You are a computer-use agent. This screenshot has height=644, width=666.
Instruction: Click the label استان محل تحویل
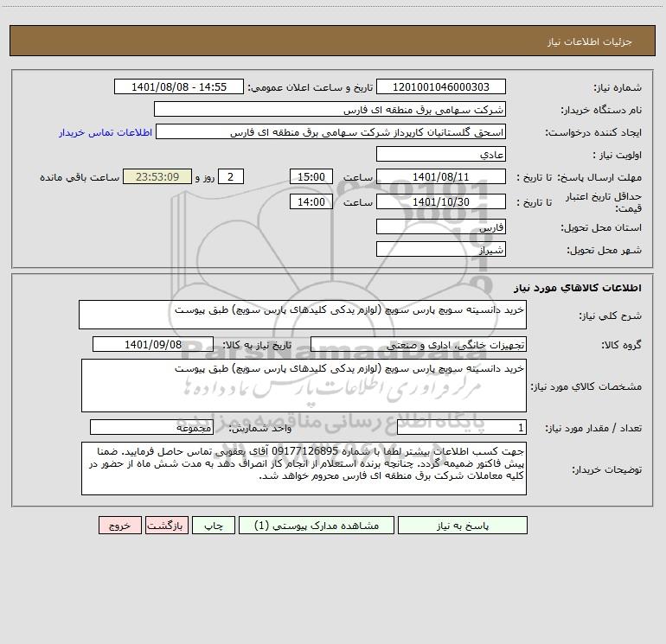[601, 228]
